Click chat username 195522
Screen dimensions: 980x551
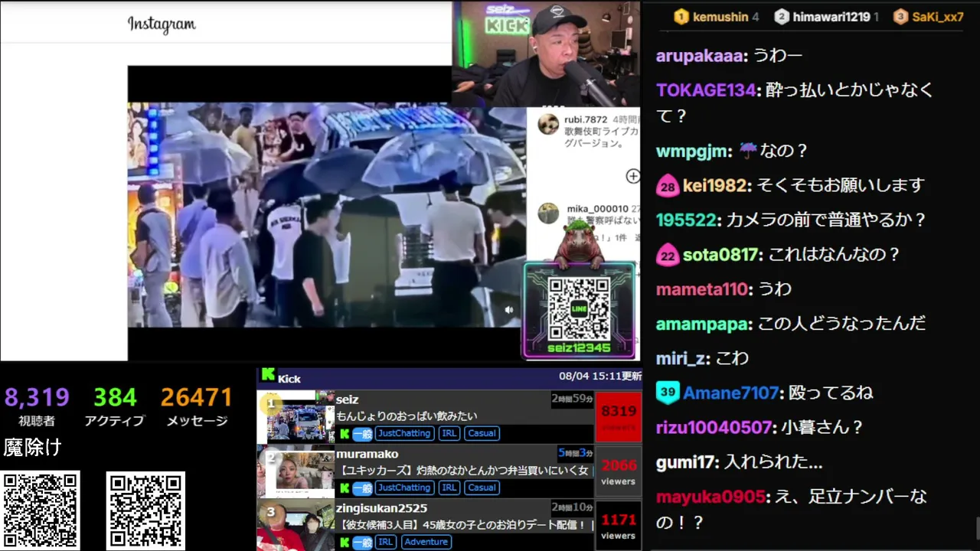point(687,220)
